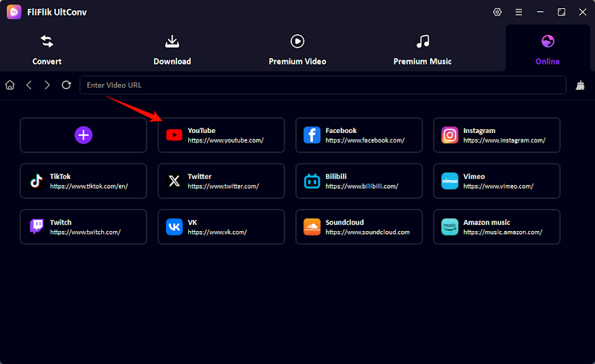This screenshot has height=364, width=595.
Task: Go to the Premium Music tab
Action: [422, 48]
